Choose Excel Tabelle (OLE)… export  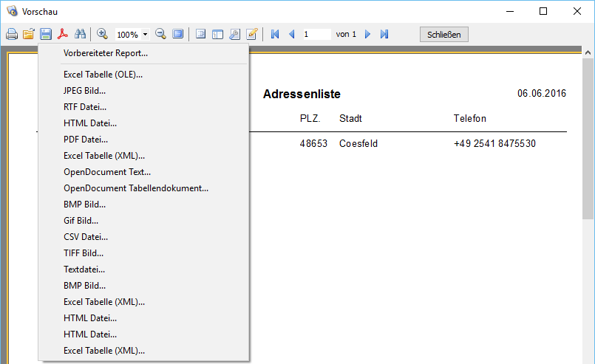(103, 75)
